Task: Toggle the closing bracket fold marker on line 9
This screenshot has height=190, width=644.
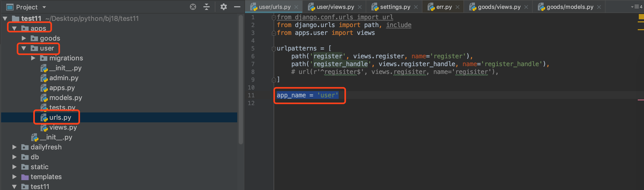Action: pyautogui.click(x=274, y=80)
